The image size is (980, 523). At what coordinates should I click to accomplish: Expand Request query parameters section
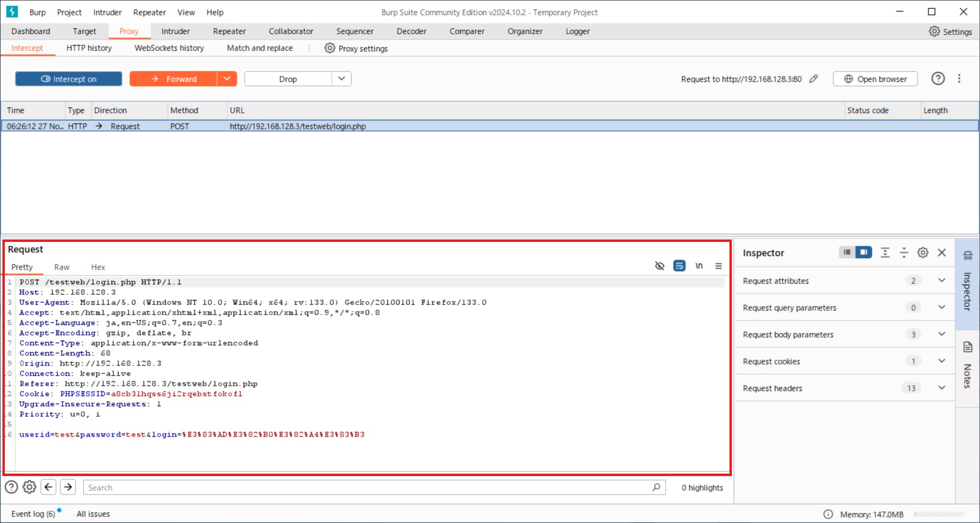tap(942, 307)
